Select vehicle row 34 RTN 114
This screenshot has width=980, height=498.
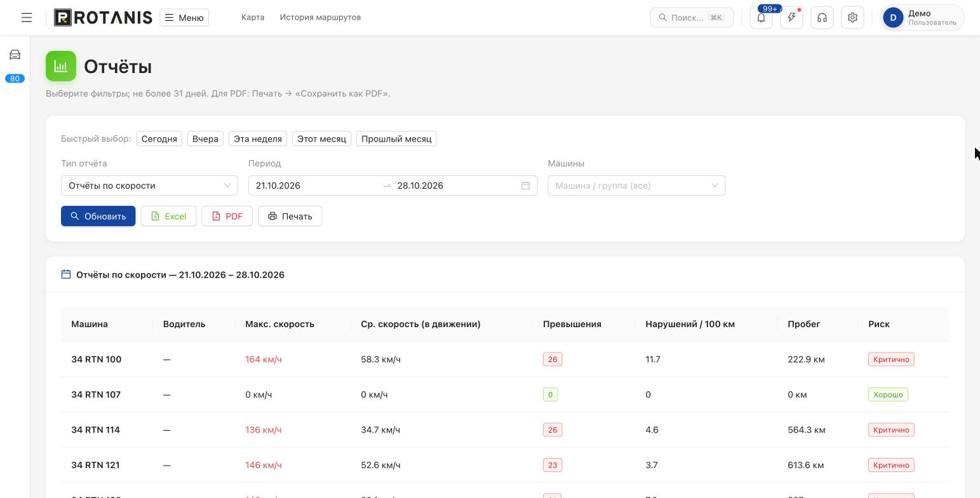(x=505, y=430)
